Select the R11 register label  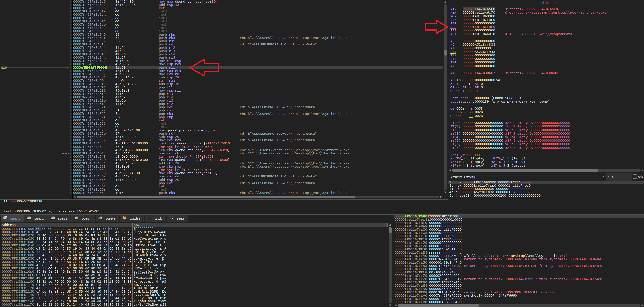pyautogui.click(x=453, y=52)
